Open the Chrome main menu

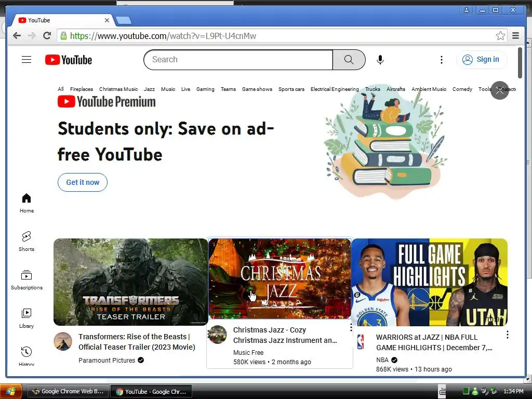coord(515,36)
